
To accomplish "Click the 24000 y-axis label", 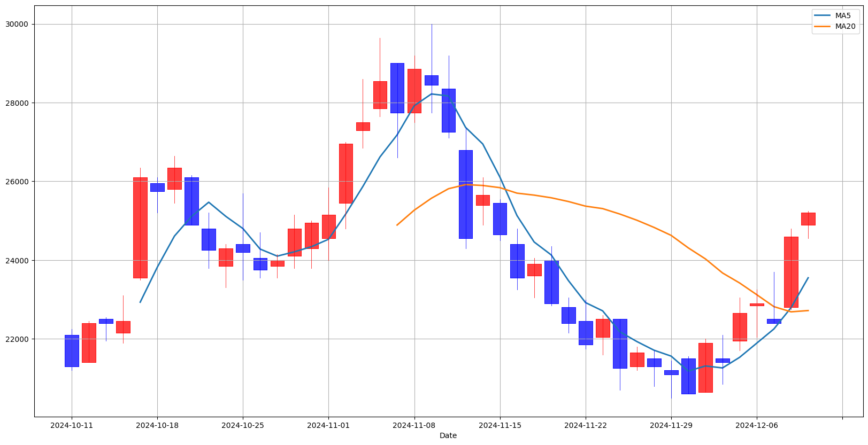I will (18, 261).
